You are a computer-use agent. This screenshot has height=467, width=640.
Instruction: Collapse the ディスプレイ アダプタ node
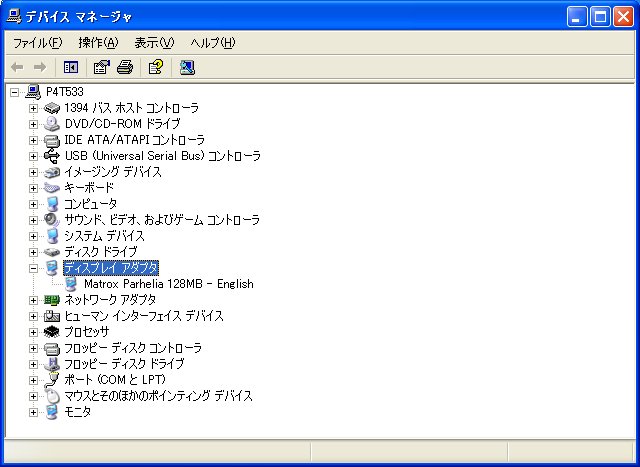pos(34,268)
